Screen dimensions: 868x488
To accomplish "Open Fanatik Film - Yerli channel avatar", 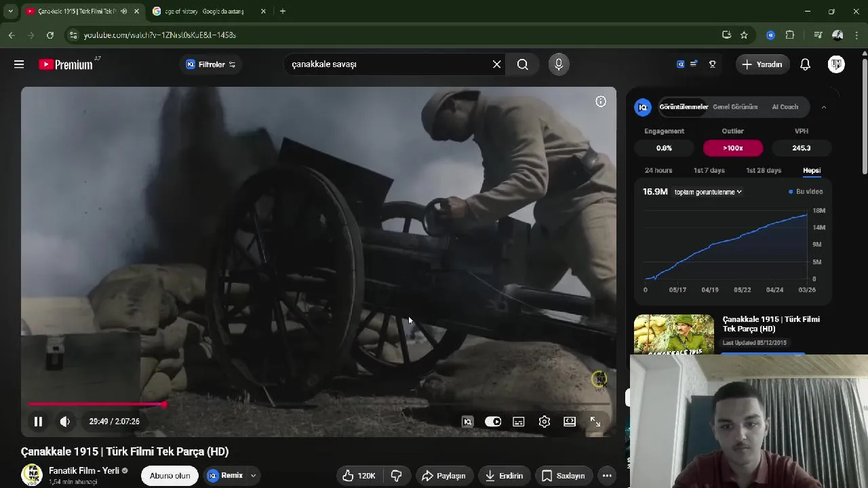I will [x=32, y=475].
